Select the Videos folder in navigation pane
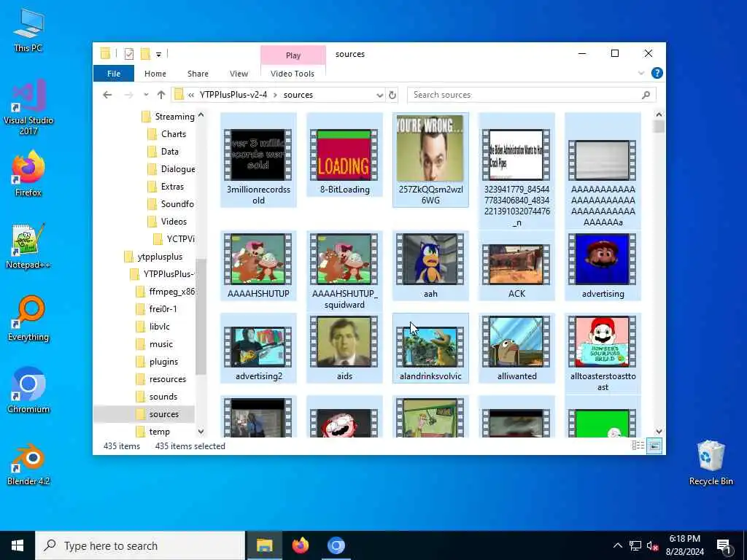 point(168,222)
